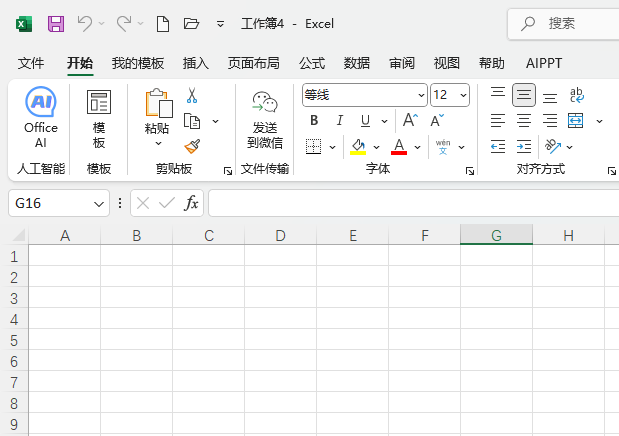The width and height of the screenshot is (619, 436).
Task: Open font settings dialog launcher
Action: coord(469,171)
